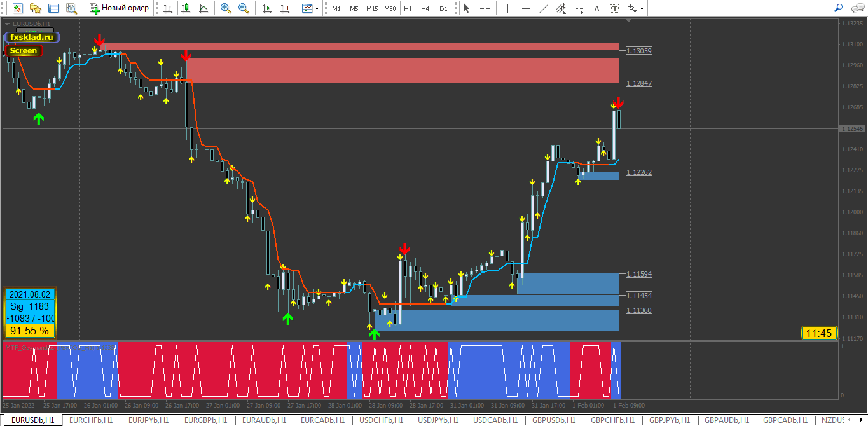Click the fxsklad.ru button on chart
This screenshot has width=868, height=426.
(31, 38)
